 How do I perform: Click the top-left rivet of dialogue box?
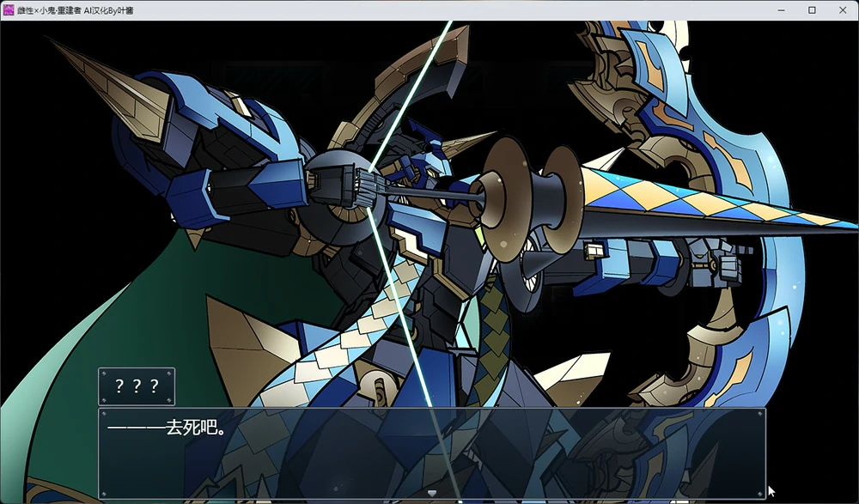click(x=104, y=414)
